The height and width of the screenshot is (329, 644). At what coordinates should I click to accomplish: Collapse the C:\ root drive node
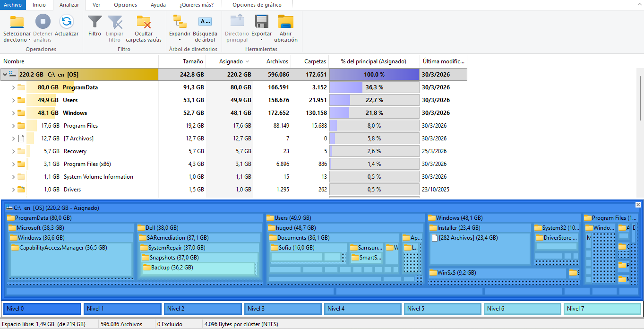[5, 75]
